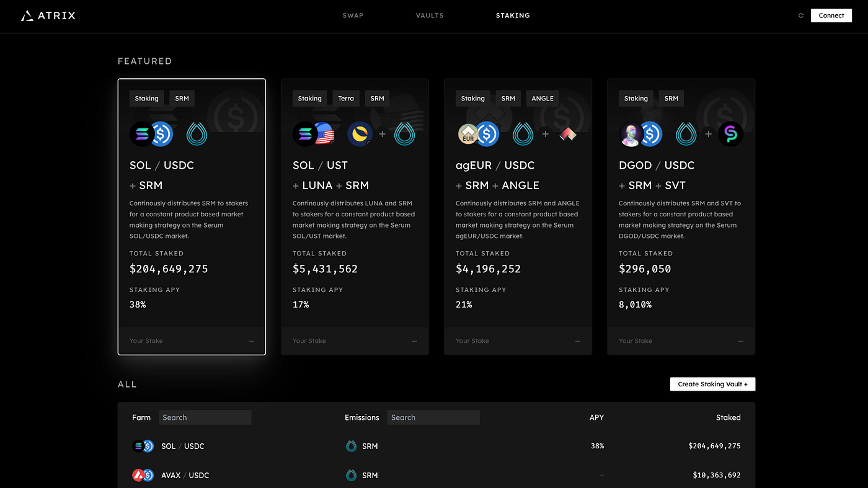Click Your Stake footer on DGOD / USDC card
Screen dimensions: 868x488
tap(681, 341)
